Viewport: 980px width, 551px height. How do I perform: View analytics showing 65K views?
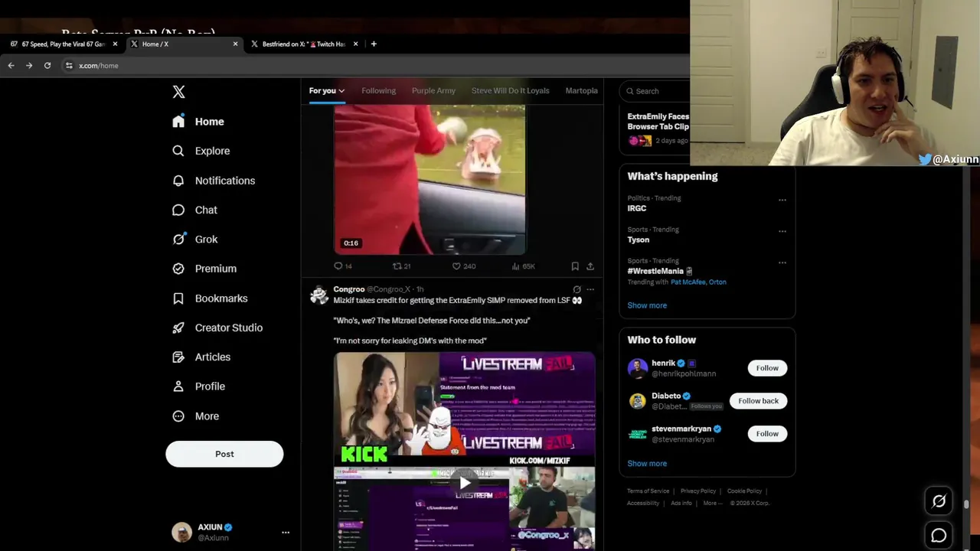coord(523,266)
